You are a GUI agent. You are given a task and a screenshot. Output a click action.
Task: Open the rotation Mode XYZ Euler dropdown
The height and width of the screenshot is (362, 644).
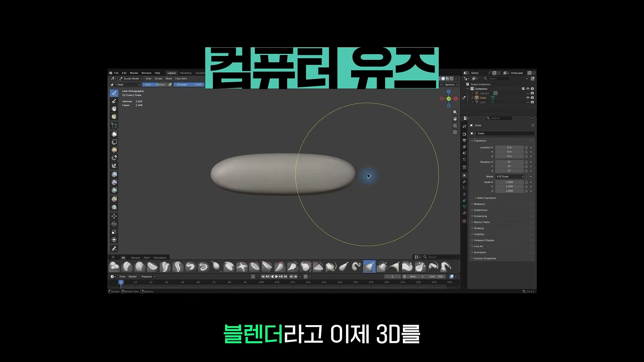click(509, 177)
